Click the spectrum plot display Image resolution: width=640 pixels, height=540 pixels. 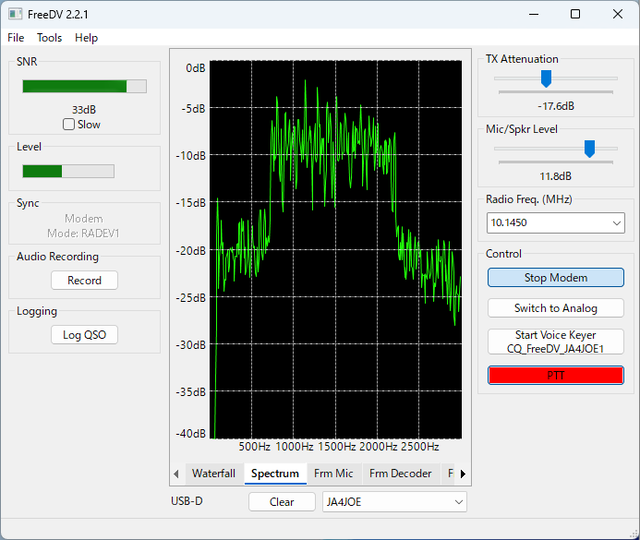tap(336, 250)
